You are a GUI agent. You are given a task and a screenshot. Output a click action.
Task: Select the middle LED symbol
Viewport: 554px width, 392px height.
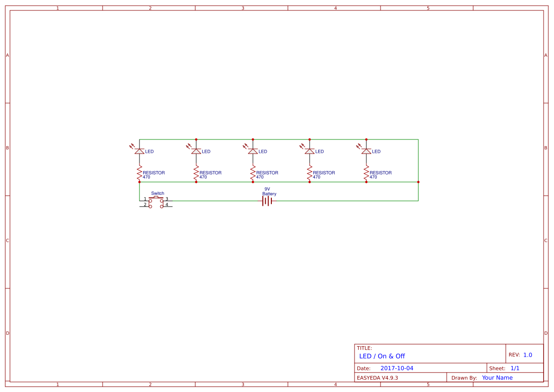[x=253, y=151]
